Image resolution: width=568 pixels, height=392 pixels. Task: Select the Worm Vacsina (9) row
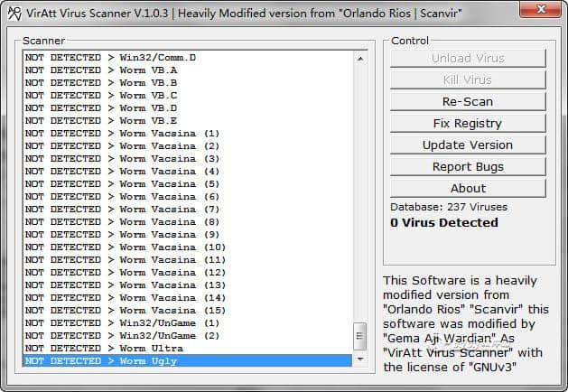pyautogui.click(x=188, y=235)
